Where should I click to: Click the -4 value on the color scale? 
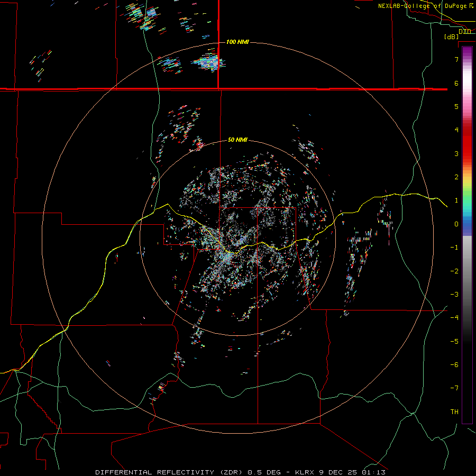[x=454, y=318]
